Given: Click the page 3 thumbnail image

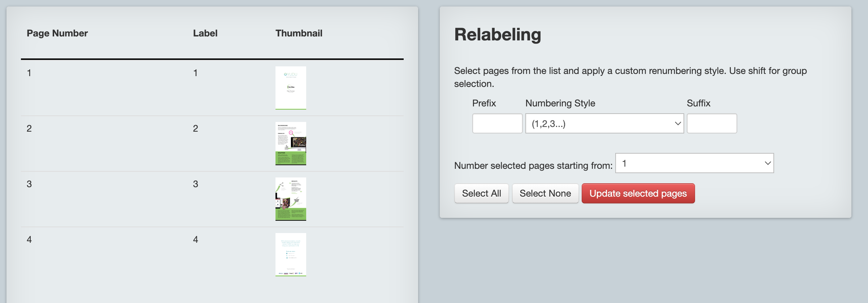Looking at the screenshot, I should (x=291, y=199).
